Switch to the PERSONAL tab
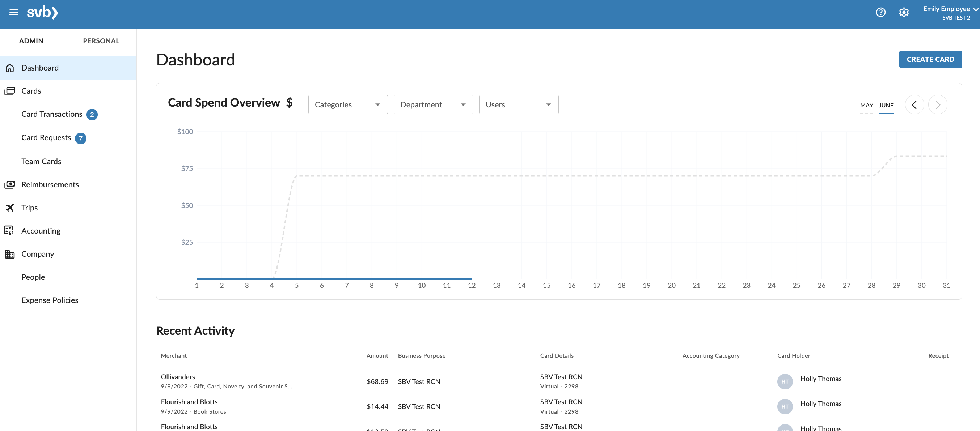 point(101,41)
